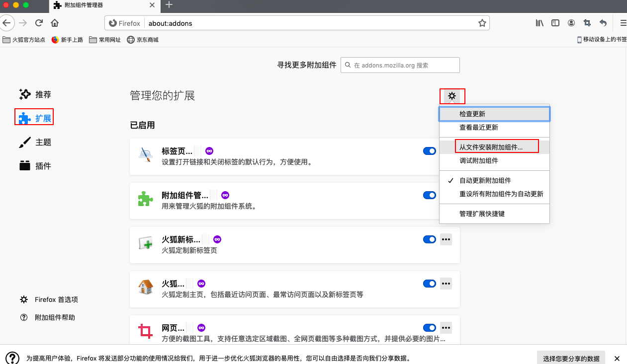Open the Firefox account icon

571,23
